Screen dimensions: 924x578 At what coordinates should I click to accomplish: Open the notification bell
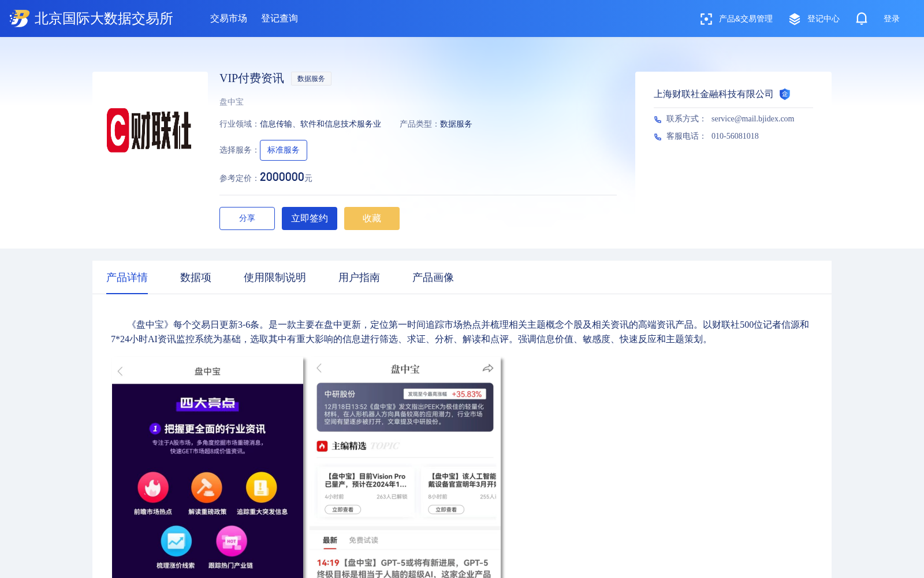click(x=862, y=18)
